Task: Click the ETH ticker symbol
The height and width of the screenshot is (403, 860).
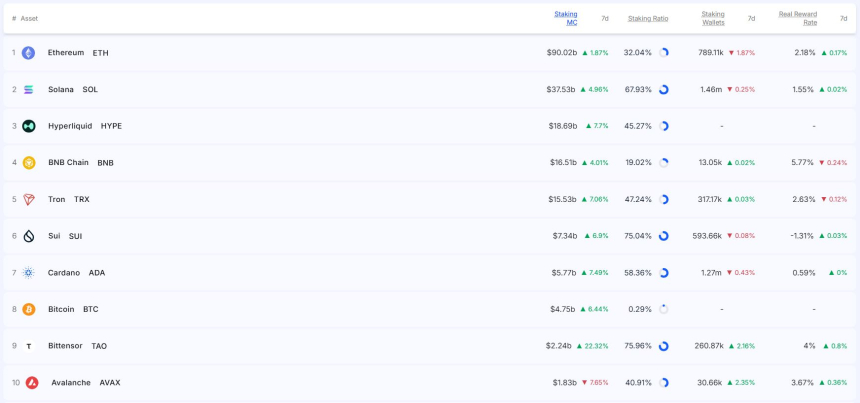Action: click(100, 53)
